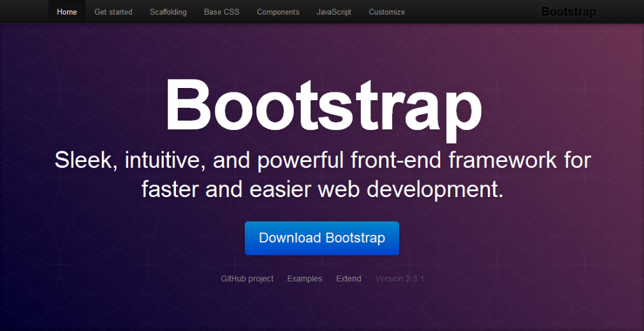Open the GitHub project link

[247, 279]
